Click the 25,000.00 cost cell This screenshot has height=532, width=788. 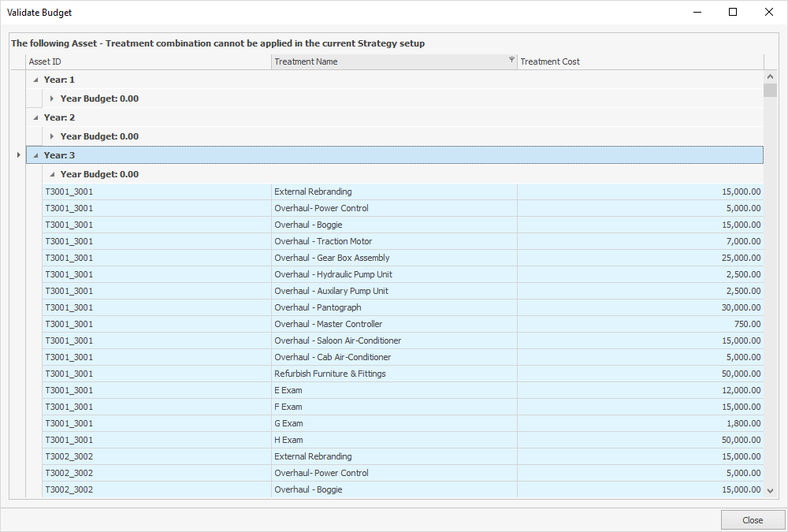pos(640,258)
